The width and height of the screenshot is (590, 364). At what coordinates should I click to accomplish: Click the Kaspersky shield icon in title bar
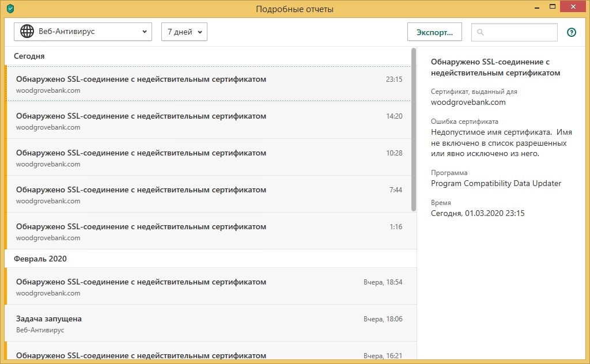point(10,8)
